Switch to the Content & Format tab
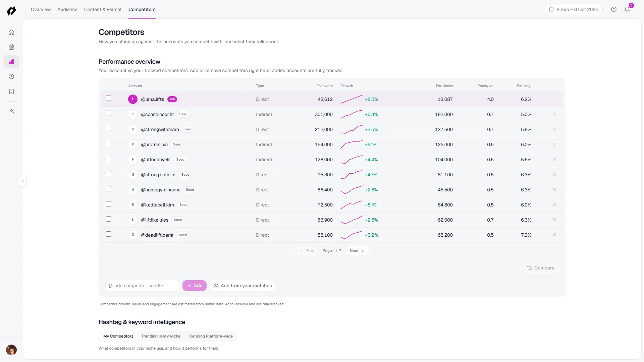644x362 pixels. (x=103, y=9)
